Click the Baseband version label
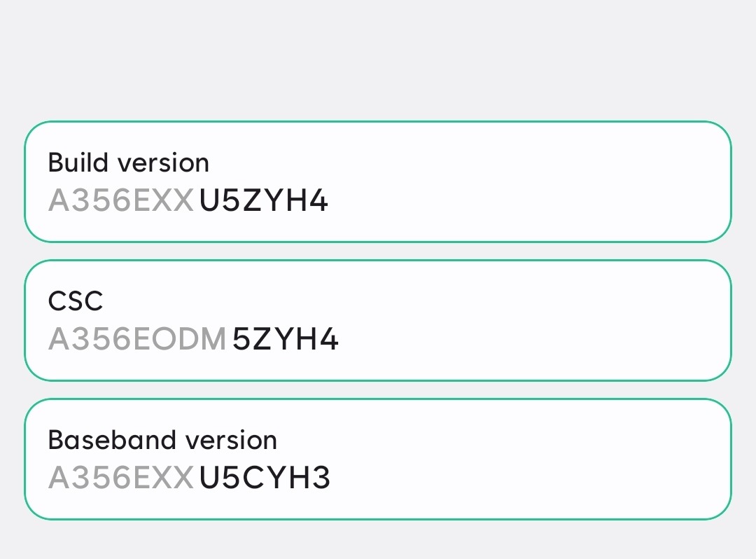756x559 pixels. (162, 440)
